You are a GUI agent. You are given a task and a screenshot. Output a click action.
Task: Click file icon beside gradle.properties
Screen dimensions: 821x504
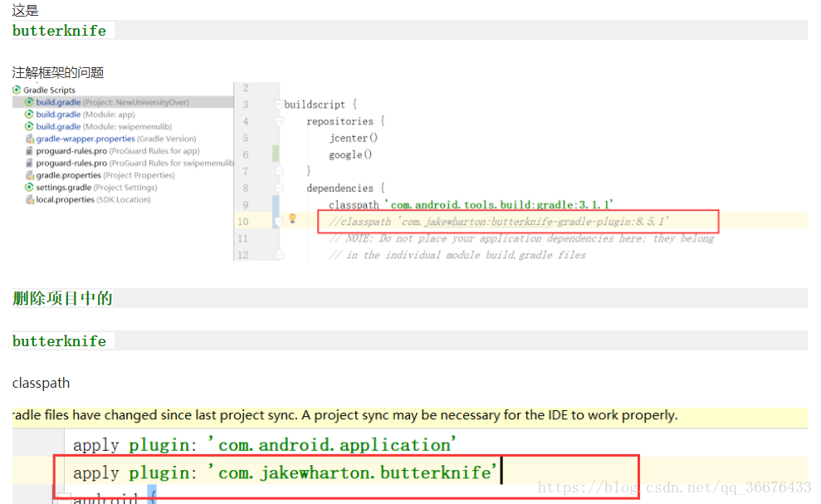(x=30, y=175)
